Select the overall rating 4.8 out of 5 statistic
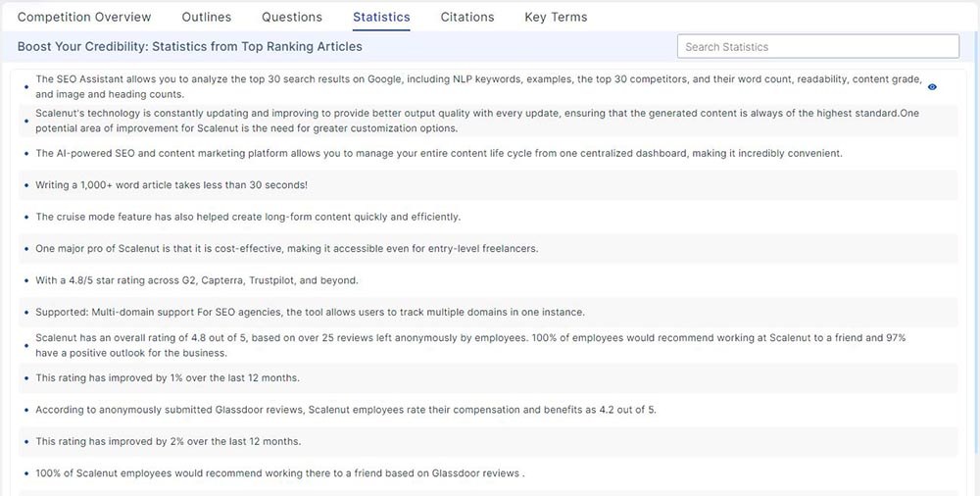980x496 pixels. tap(470, 345)
